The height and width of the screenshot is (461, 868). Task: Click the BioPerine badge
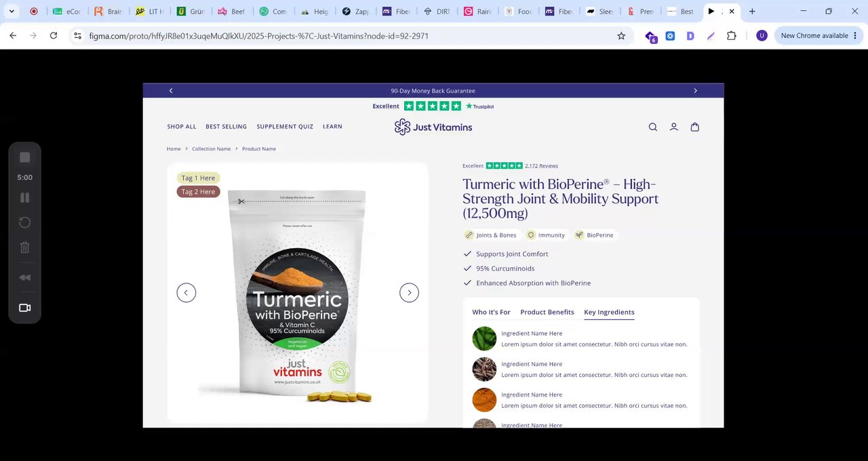594,235
